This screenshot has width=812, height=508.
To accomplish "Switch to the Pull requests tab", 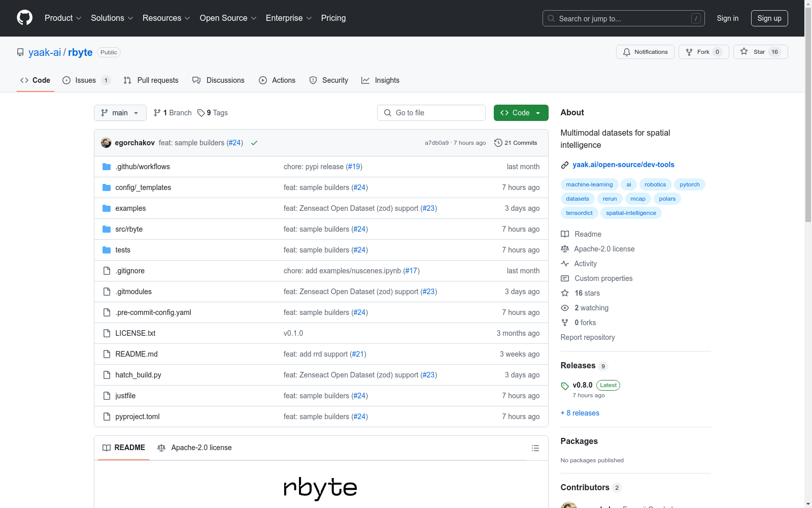I will pyautogui.click(x=151, y=80).
